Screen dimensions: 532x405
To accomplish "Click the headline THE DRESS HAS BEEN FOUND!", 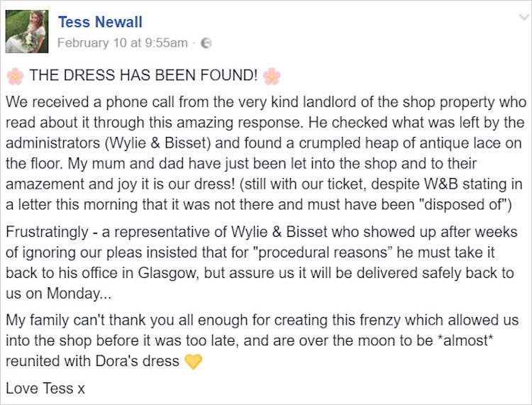I will tap(143, 76).
